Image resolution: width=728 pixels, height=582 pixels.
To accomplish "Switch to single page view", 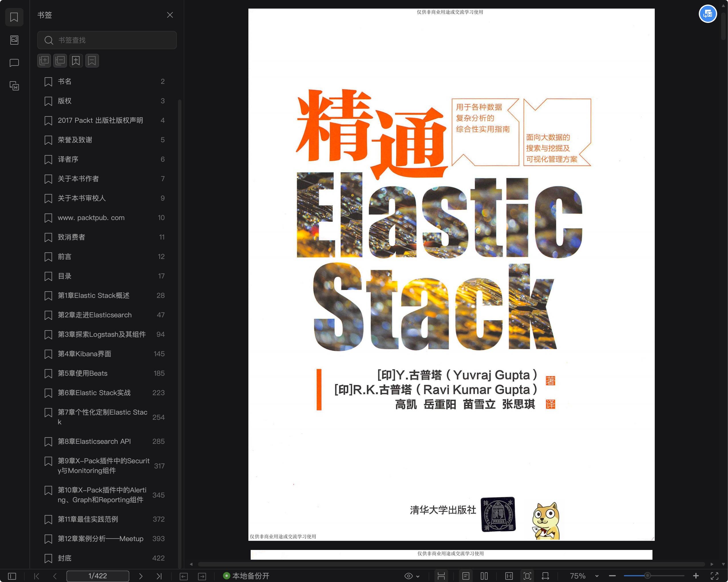I will pos(466,576).
